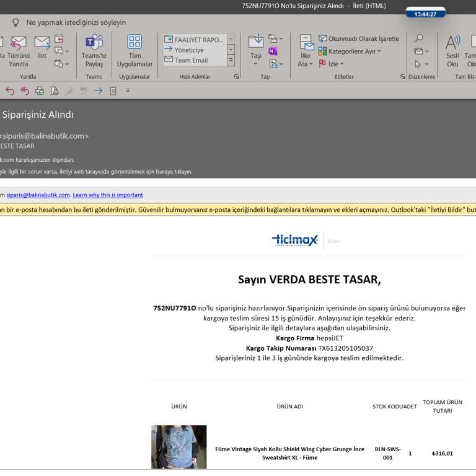Viewport: 476px width, 476px height.
Task: Click the sender address siparis@balinabutik.com in header
Action: point(44,136)
